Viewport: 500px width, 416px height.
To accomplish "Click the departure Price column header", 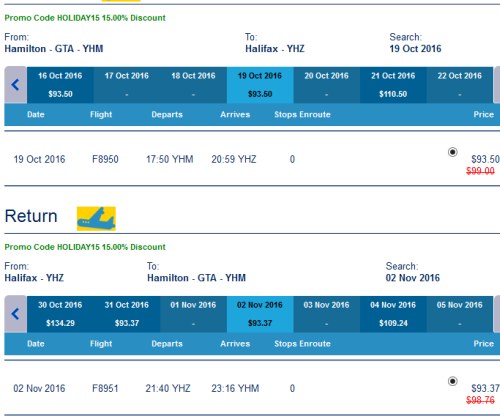I will point(483,114).
